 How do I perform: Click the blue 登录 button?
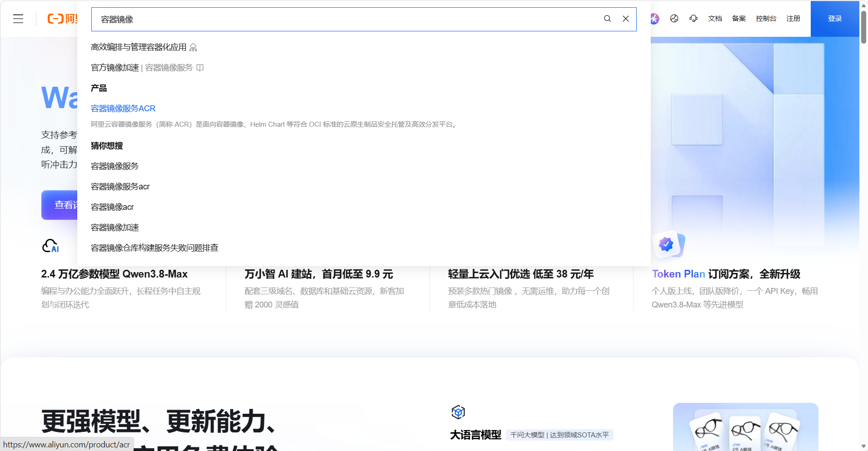[x=835, y=19]
